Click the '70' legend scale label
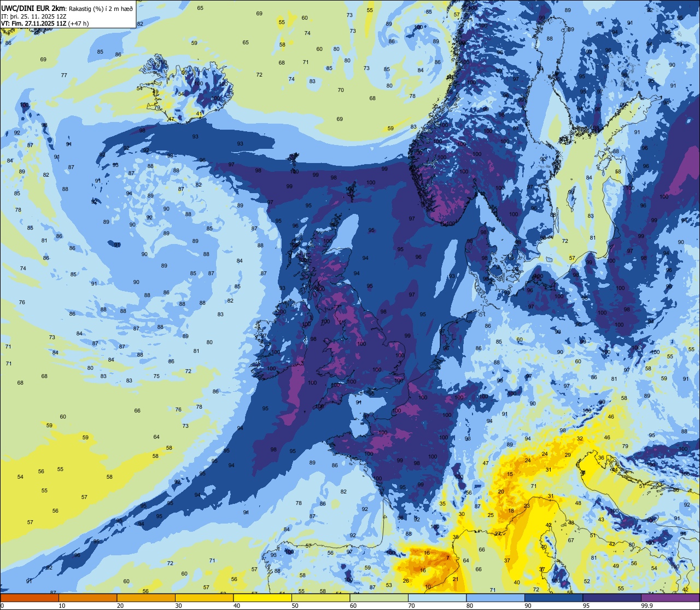The height and width of the screenshot is (610, 700). pos(412,606)
